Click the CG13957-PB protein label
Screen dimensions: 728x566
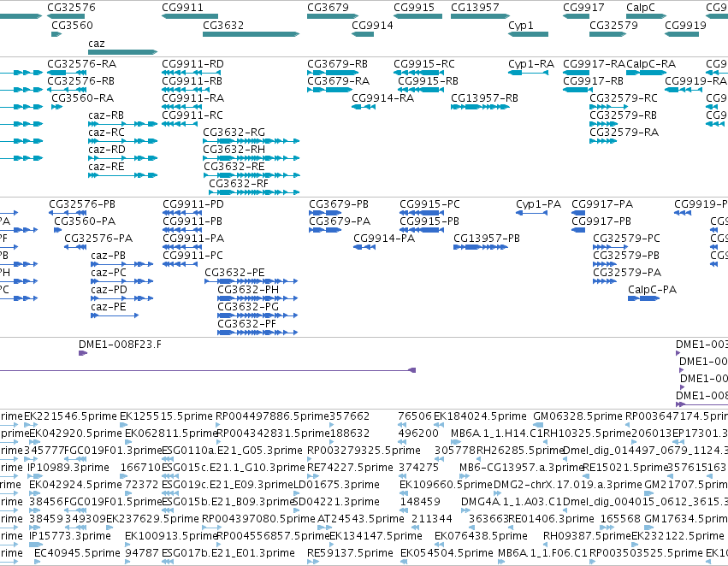pos(487,239)
